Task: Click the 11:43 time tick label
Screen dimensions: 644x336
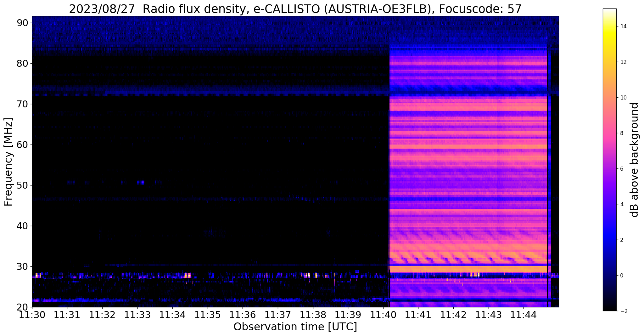Action: [488, 315]
